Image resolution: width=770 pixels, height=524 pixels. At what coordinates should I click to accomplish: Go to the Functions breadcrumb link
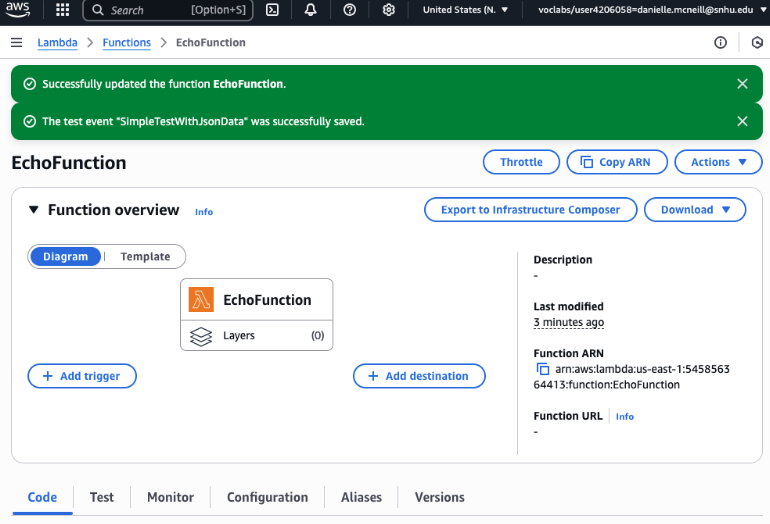click(x=127, y=43)
